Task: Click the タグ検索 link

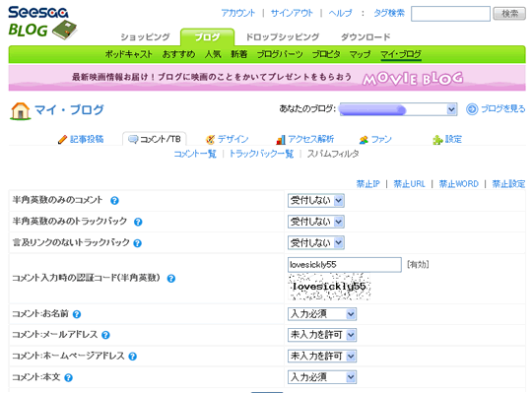Action: click(389, 13)
